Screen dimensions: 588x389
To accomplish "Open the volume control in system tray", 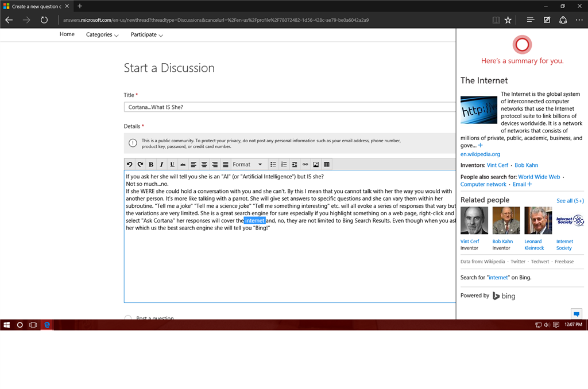I will pos(547,325).
